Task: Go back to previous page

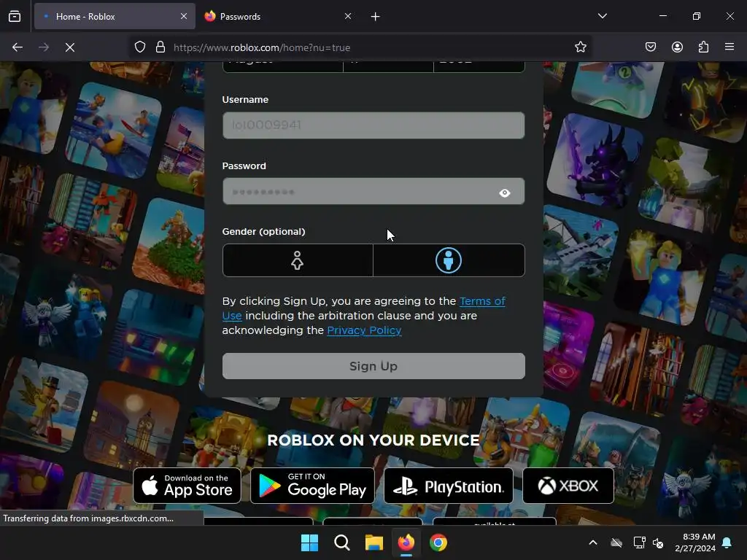Action: click(x=18, y=47)
